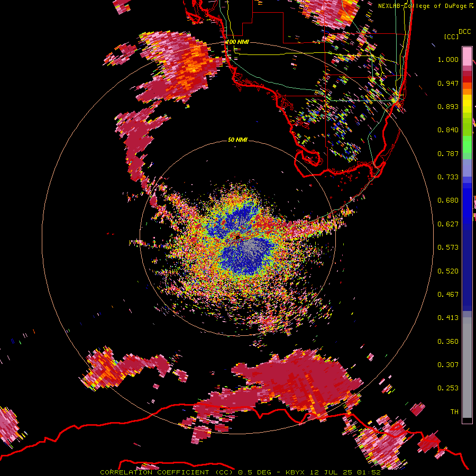Select the 0.413 scale value
This screenshot has height=476, width=476.
pyautogui.click(x=448, y=318)
